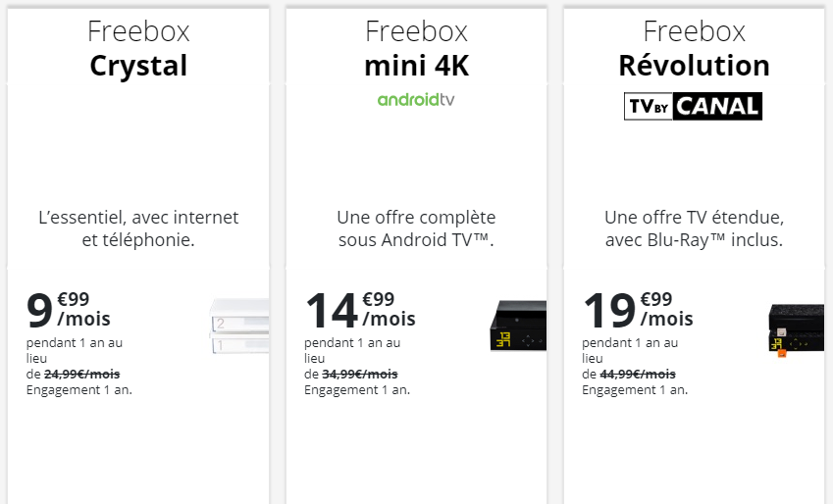Open the Freebox mini 4K offer title
This screenshot has width=833, height=504.
tap(416, 49)
